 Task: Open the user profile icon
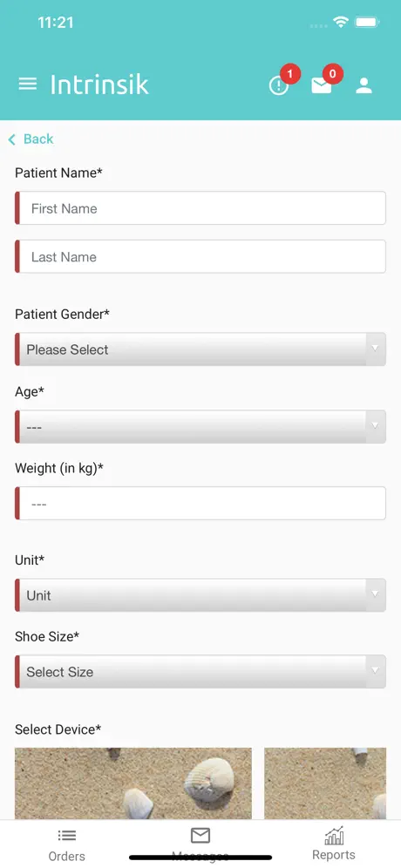(x=364, y=85)
